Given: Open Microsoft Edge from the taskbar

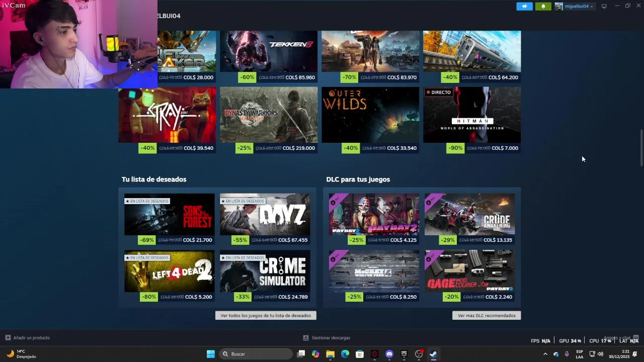Looking at the screenshot, I should point(345,354).
